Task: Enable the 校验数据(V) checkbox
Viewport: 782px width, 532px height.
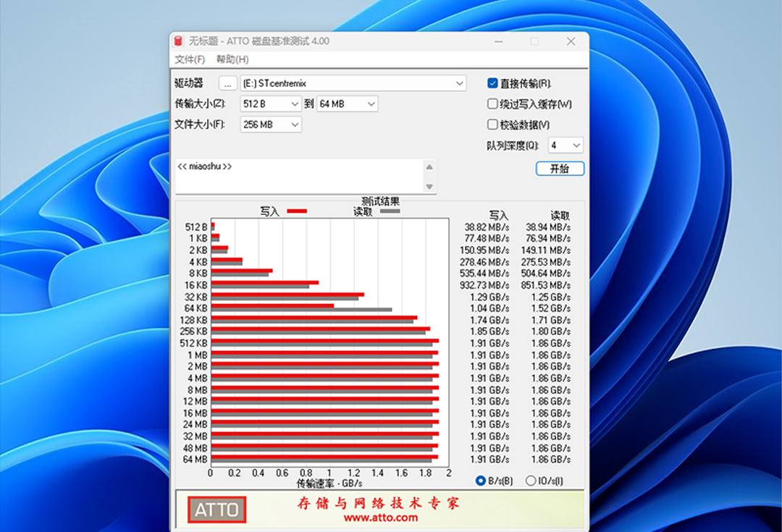Action: 492,124
